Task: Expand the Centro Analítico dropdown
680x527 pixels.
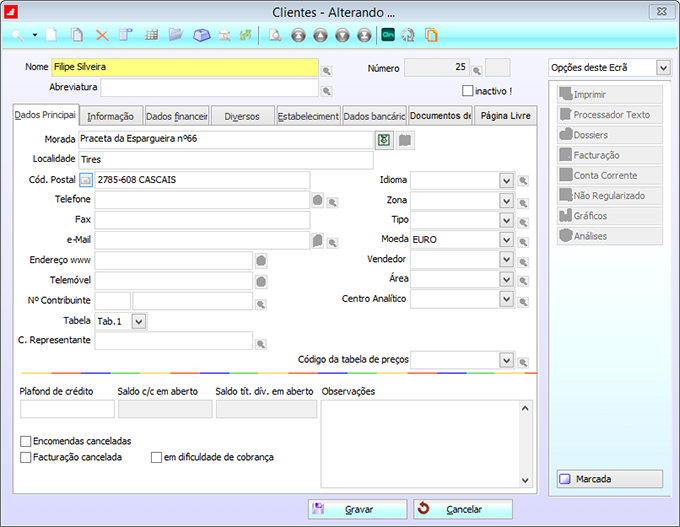Action: pyautogui.click(x=507, y=299)
